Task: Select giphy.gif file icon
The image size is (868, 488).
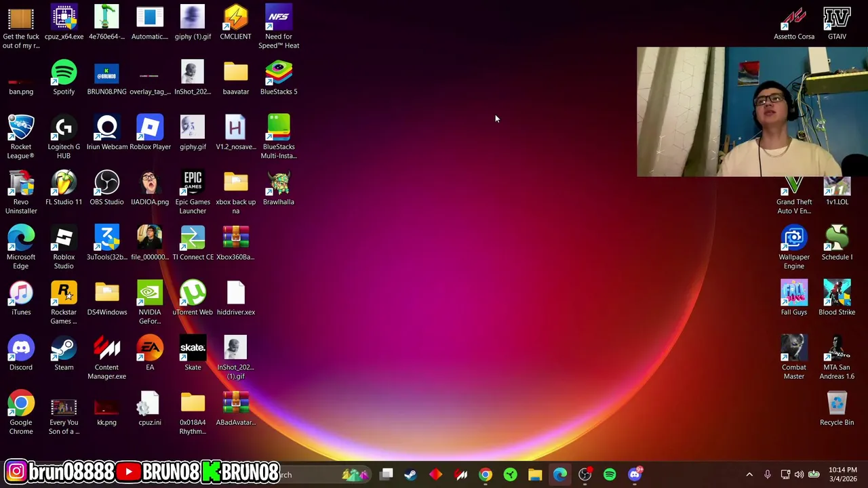Action: (193, 134)
